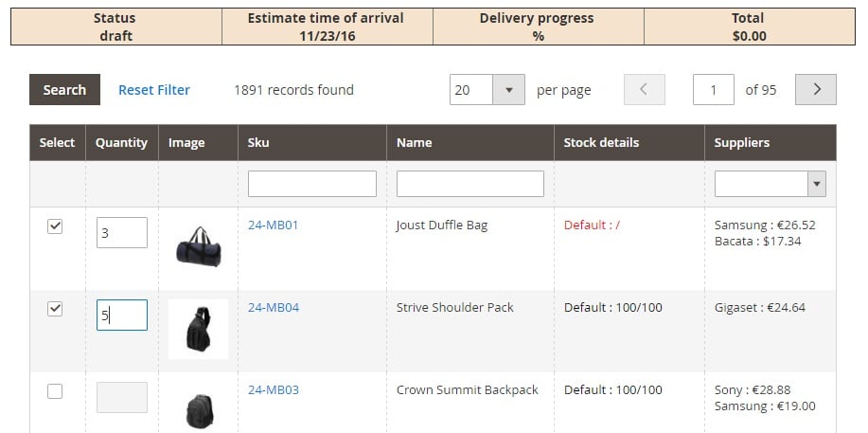Click 'Default : 100/100' for Crown Summit Backpack
The height and width of the screenshot is (433, 868).
(612, 389)
